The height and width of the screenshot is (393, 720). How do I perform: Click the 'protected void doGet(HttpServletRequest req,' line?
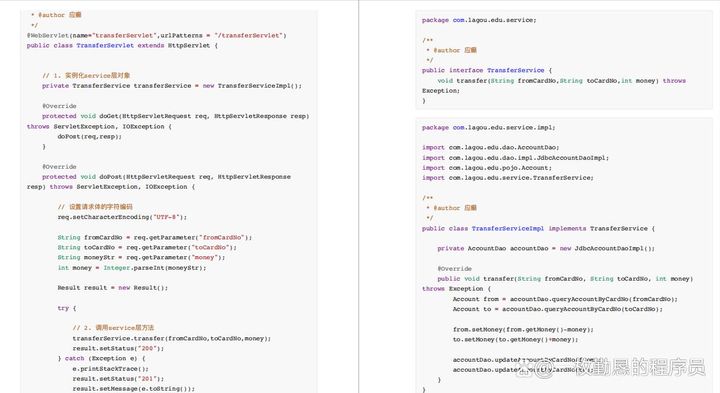point(175,116)
